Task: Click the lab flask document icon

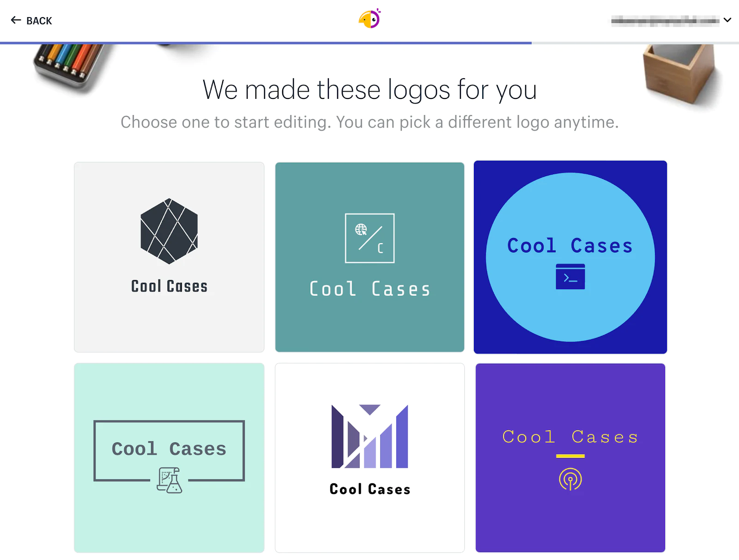Action: click(x=170, y=480)
